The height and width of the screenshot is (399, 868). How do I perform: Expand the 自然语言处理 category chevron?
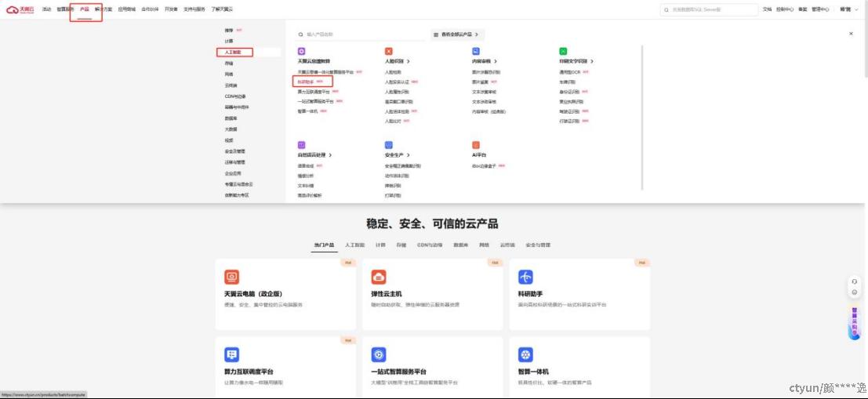click(x=330, y=155)
